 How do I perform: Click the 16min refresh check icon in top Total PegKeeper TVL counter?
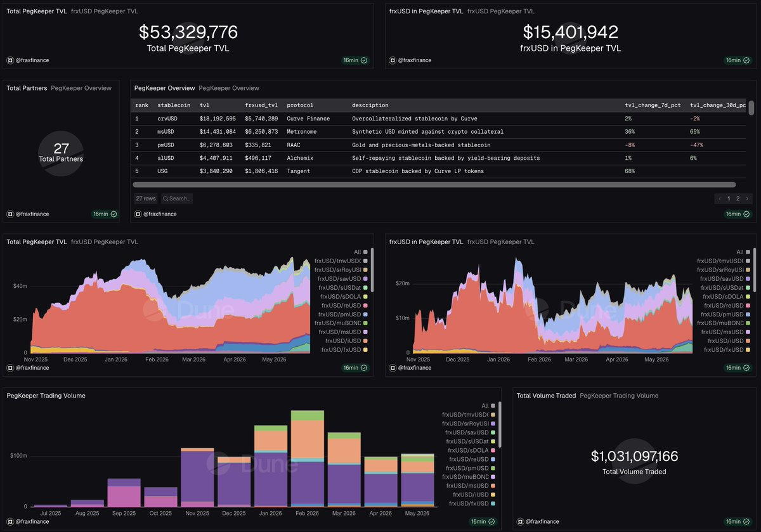(x=364, y=60)
